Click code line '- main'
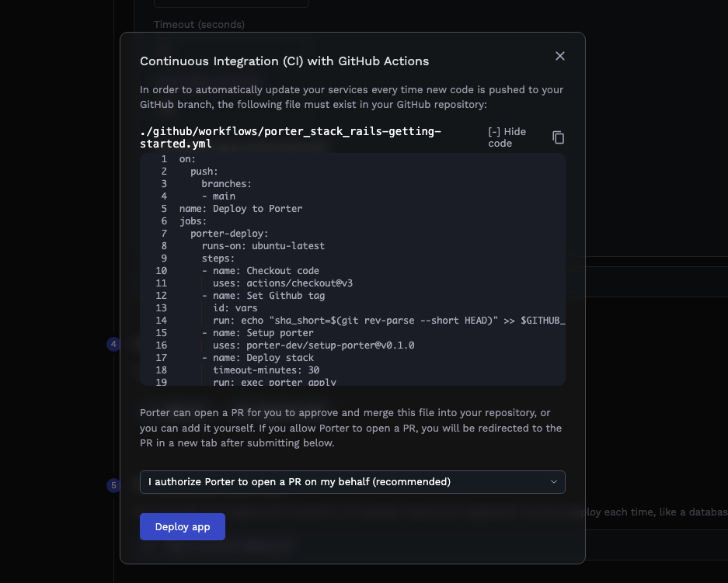The height and width of the screenshot is (583, 728). click(218, 196)
